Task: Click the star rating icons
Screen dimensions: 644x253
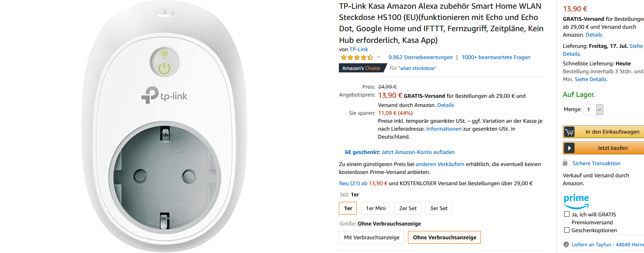Action: click(x=356, y=57)
